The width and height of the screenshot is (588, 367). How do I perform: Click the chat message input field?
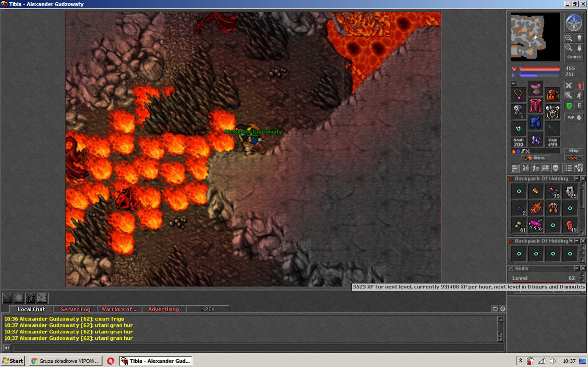coord(253,348)
